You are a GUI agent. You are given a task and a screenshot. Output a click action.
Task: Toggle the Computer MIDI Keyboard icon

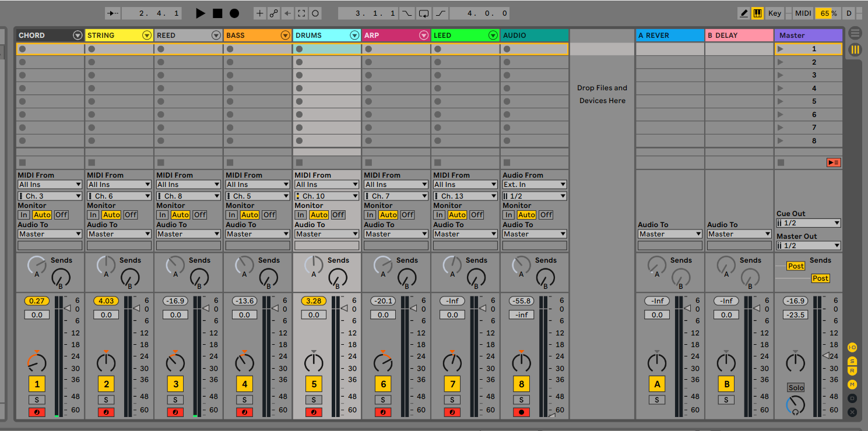[758, 13]
